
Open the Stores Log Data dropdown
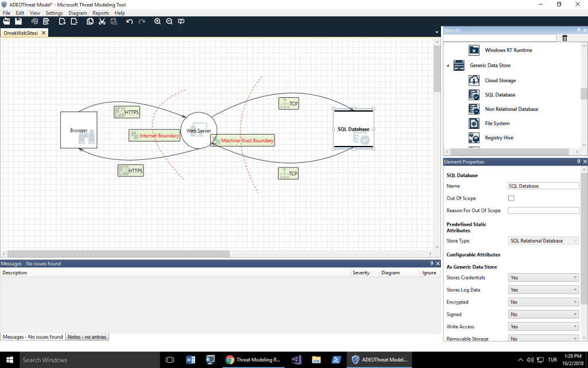pos(543,290)
